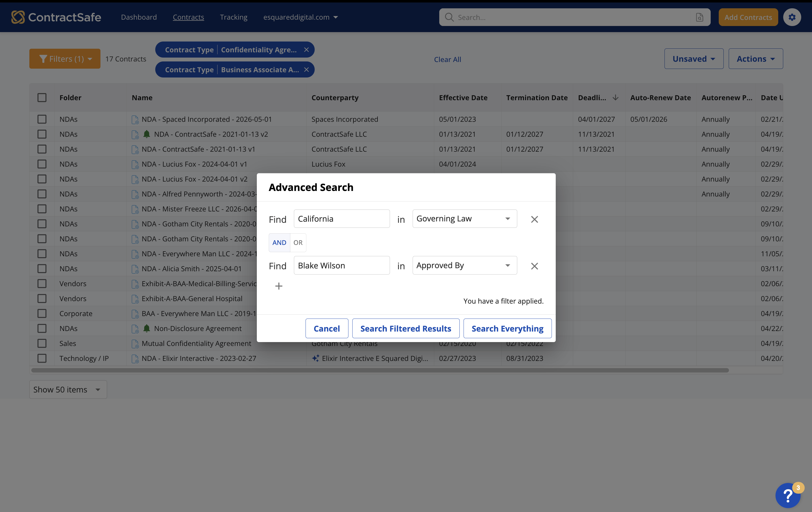Go to the Dashboard nav item

[x=139, y=17]
